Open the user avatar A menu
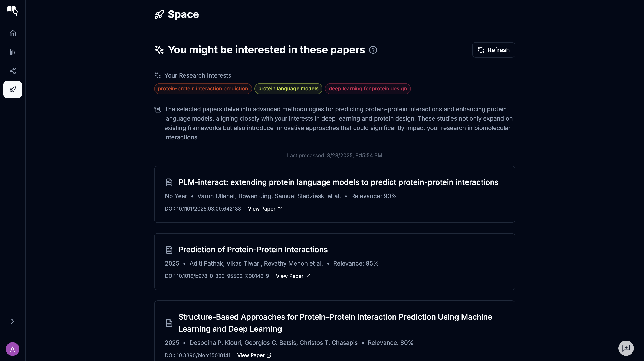This screenshot has height=361, width=644. click(x=13, y=349)
